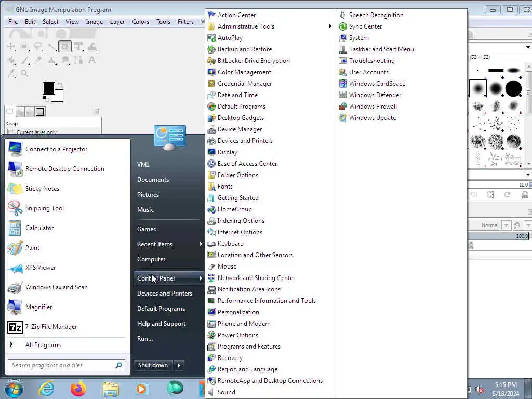The image size is (532, 399).
Task: Open GIMP Layer menu
Action: [x=117, y=22]
